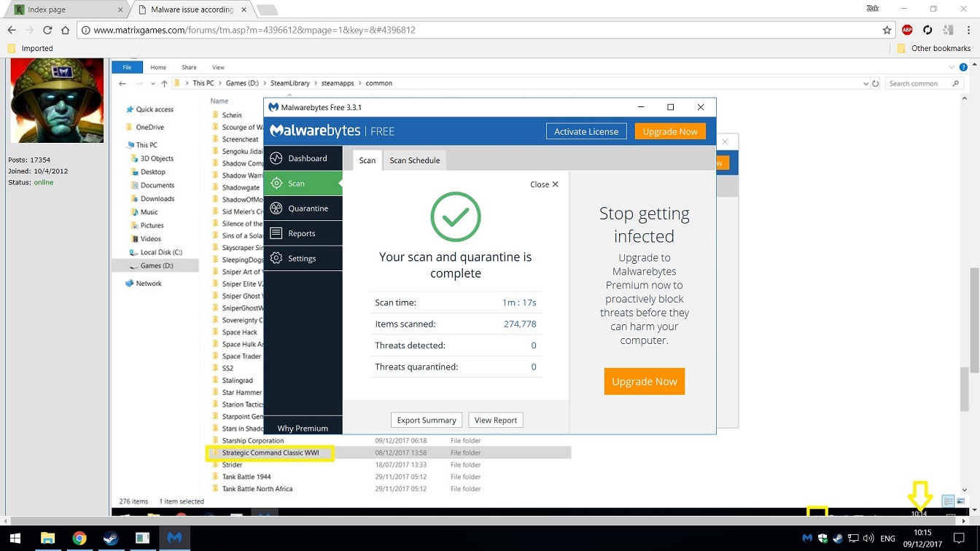Go back in the Chrome browser
The height and width of the screenshot is (551, 980).
click(12, 30)
